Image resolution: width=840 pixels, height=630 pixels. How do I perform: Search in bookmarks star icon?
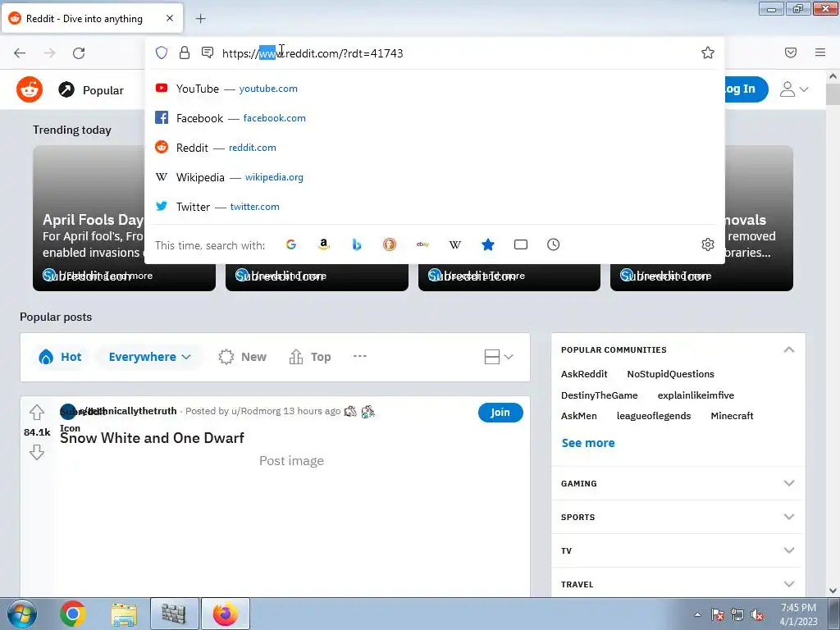coord(488,244)
